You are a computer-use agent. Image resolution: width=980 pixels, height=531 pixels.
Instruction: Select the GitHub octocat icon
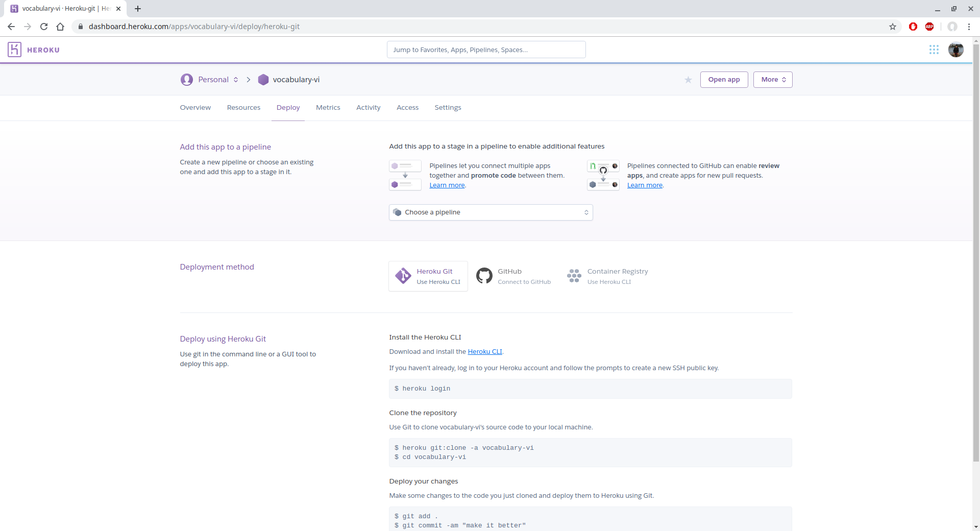[x=484, y=276]
